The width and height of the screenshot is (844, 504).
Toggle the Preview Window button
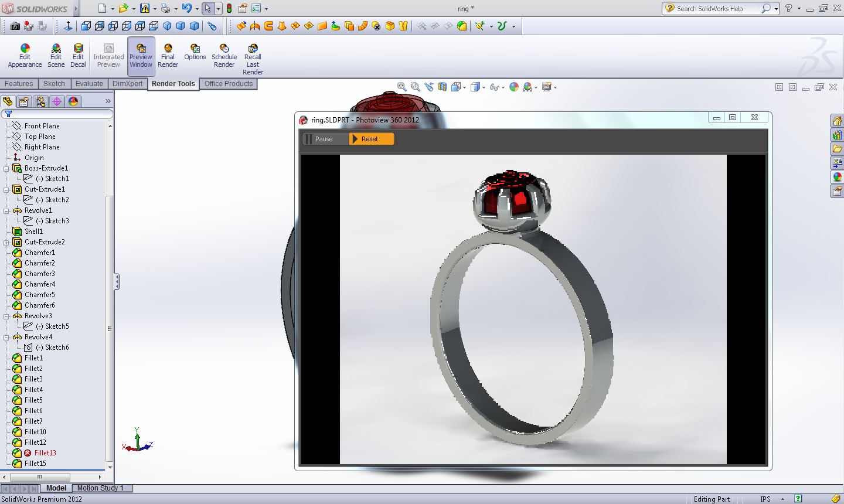(141, 56)
